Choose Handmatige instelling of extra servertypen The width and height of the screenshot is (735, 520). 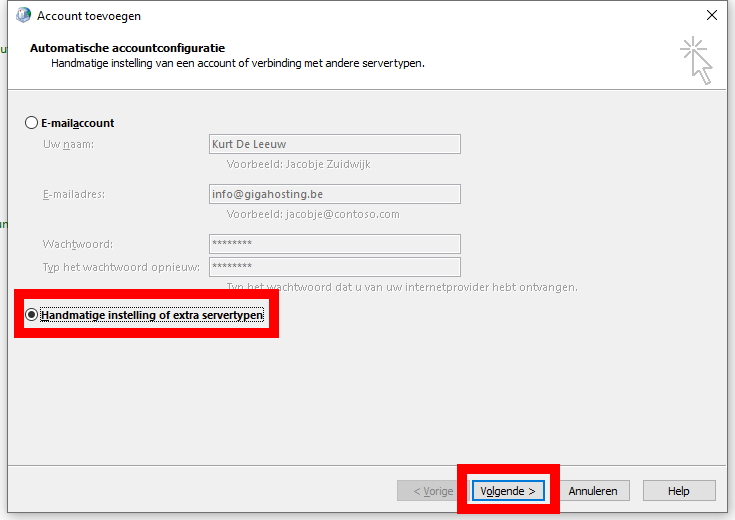click(33, 315)
